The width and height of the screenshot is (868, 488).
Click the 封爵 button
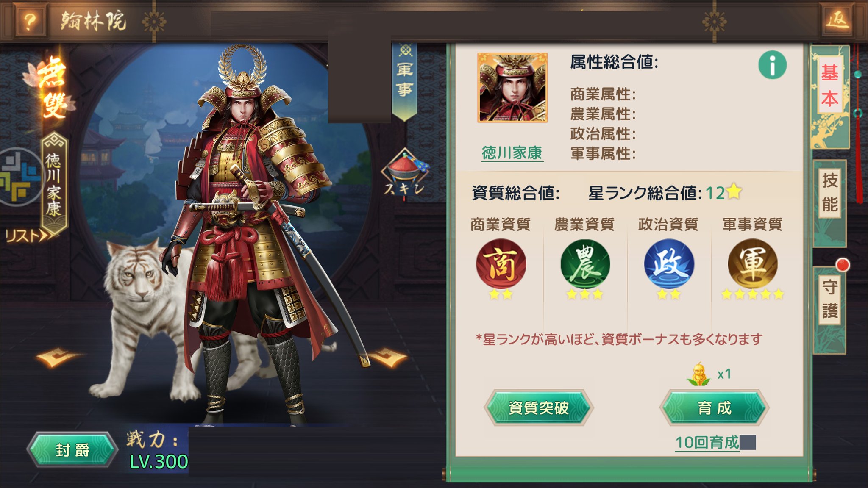point(72,449)
